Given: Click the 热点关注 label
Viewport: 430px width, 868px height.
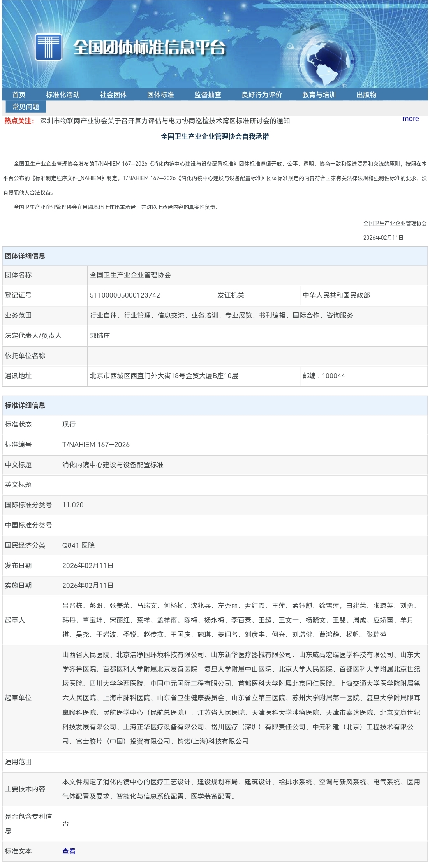Looking at the screenshot, I should 19,121.
